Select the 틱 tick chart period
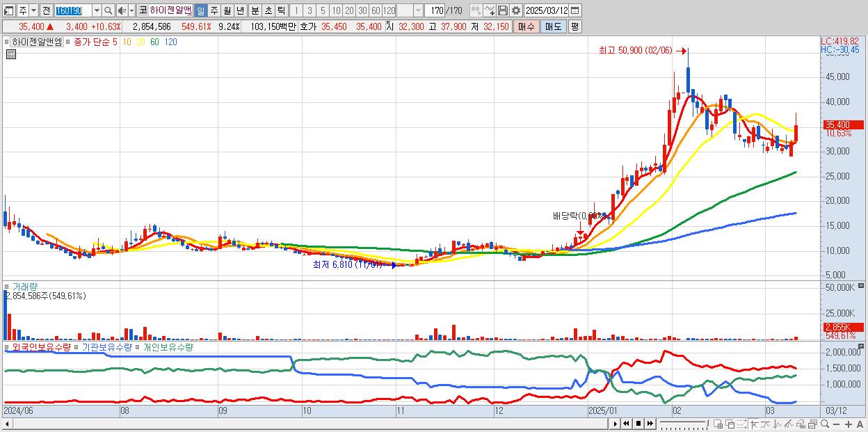This screenshot has width=868, height=432. [x=281, y=10]
